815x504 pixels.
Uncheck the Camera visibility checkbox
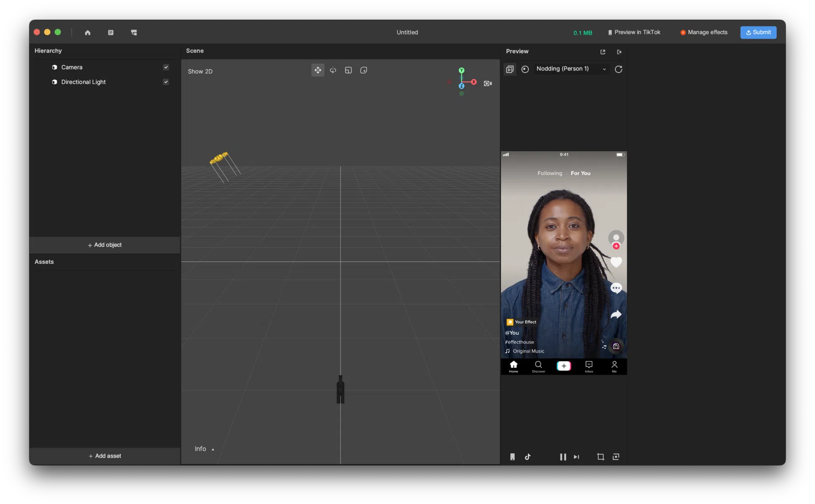click(x=166, y=67)
